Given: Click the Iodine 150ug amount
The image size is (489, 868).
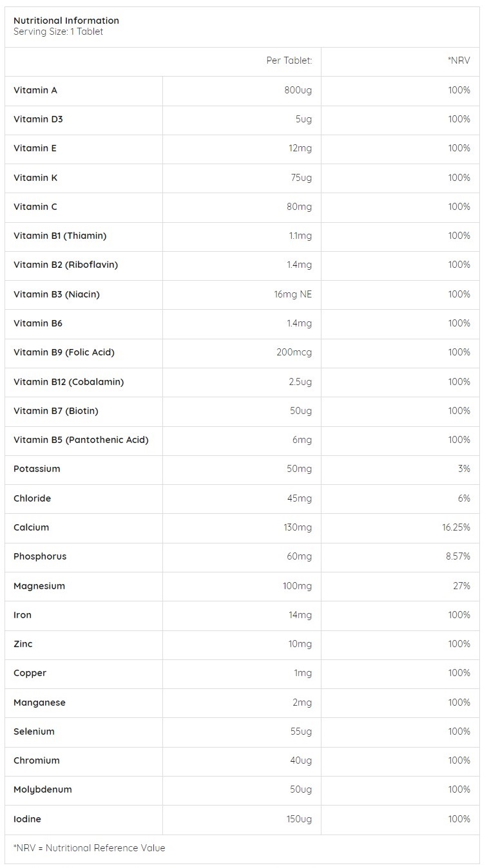Looking at the screenshot, I should [299, 819].
